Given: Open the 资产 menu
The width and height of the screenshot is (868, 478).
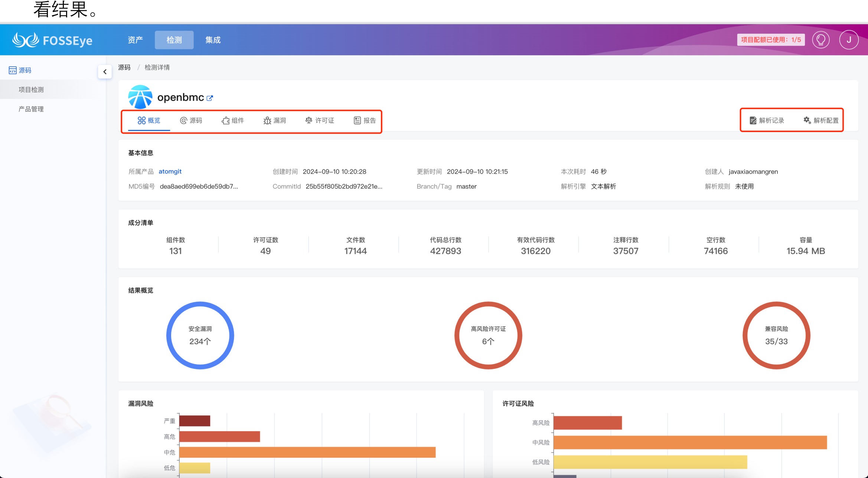Looking at the screenshot, I should pos(135,40).
